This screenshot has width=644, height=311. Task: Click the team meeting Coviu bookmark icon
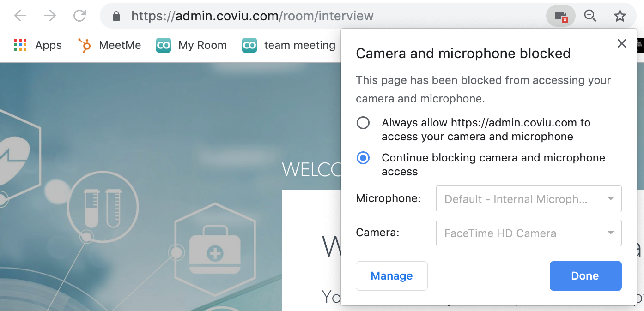tap(249, 45)
